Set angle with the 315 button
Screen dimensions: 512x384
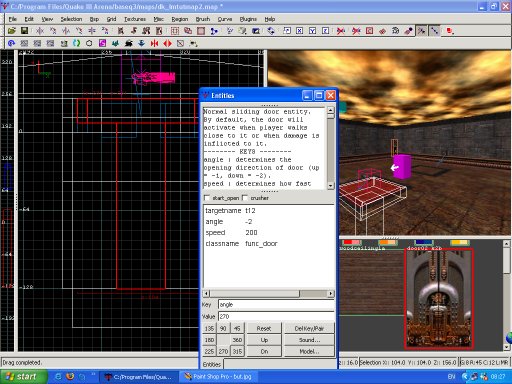[x=237, y=351]
